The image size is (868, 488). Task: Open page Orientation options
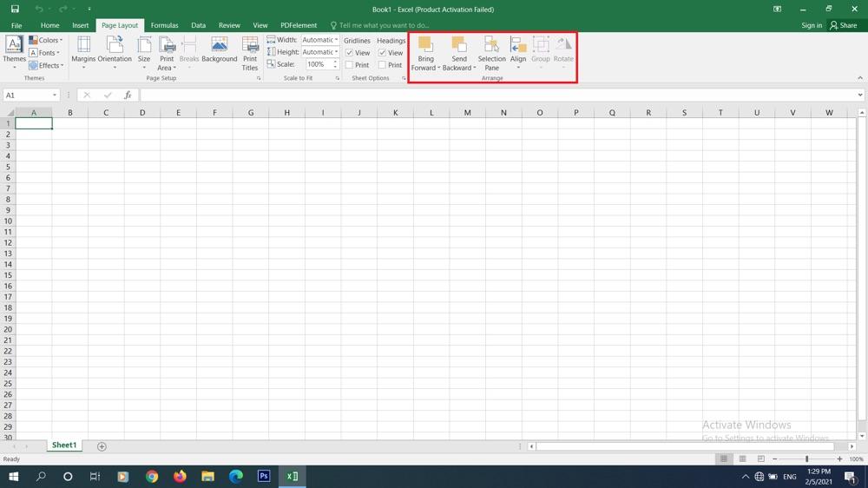(115, 53)
